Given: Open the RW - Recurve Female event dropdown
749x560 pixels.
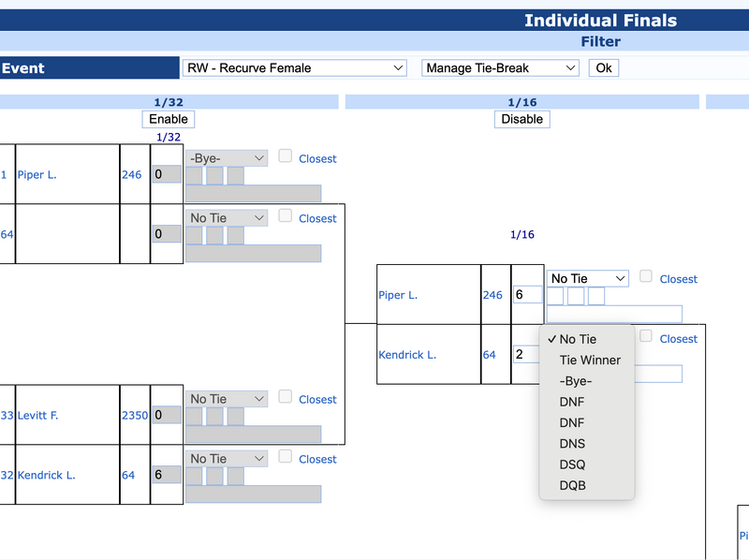Looking at the screenshot, I should pyautogui.click(x=294, y=67).
